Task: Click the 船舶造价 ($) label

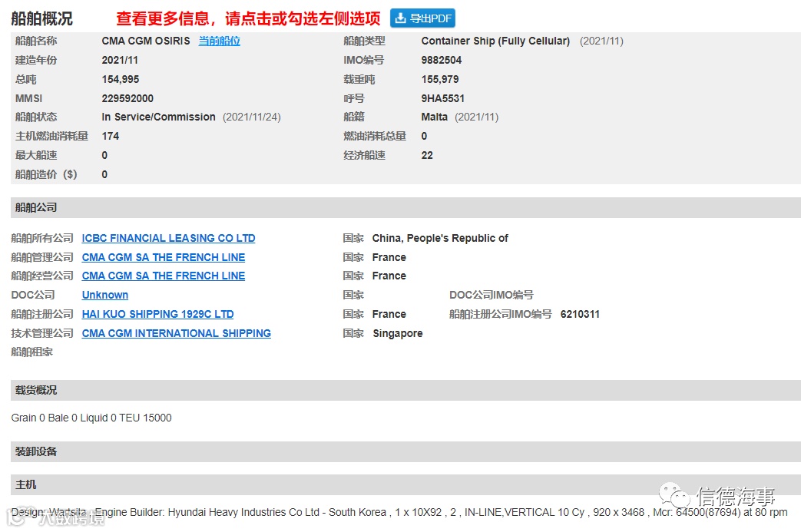Action: pos(46,174)
